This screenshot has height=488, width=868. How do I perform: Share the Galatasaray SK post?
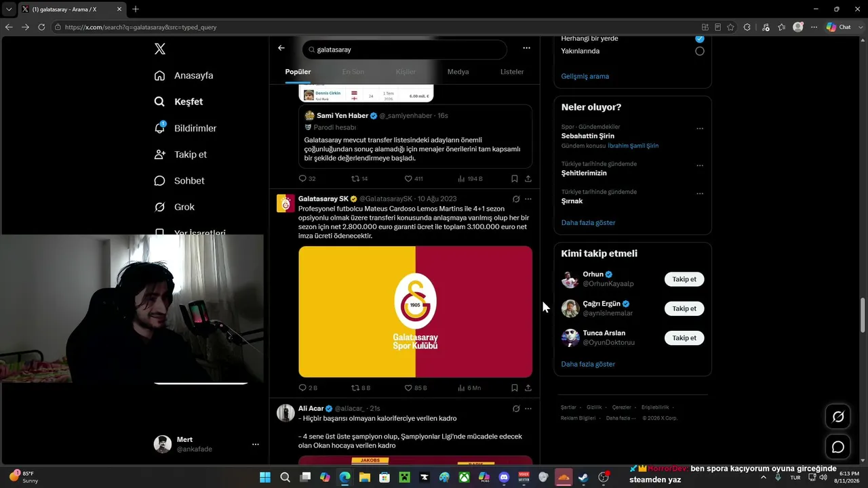point(528,388)
